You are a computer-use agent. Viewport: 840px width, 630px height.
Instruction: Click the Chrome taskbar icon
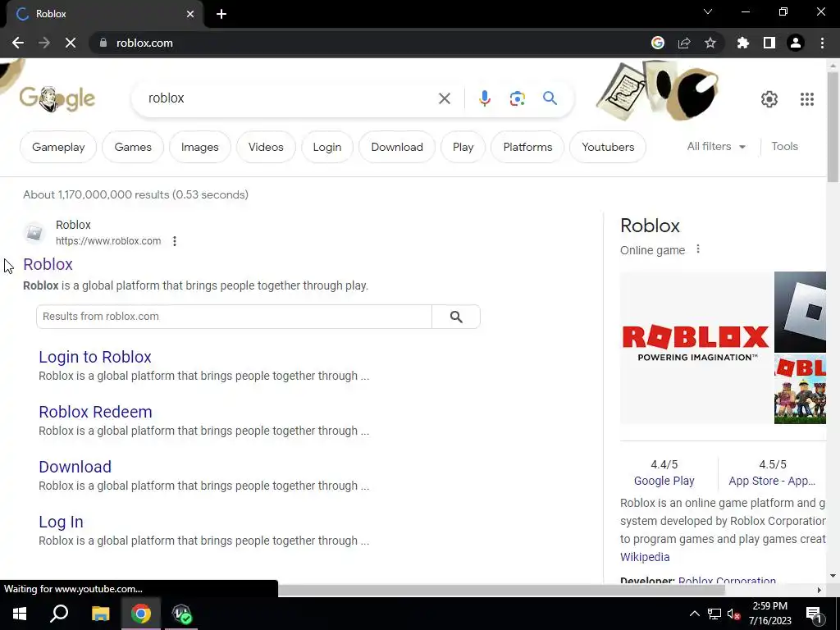click(x=141, y=614)
